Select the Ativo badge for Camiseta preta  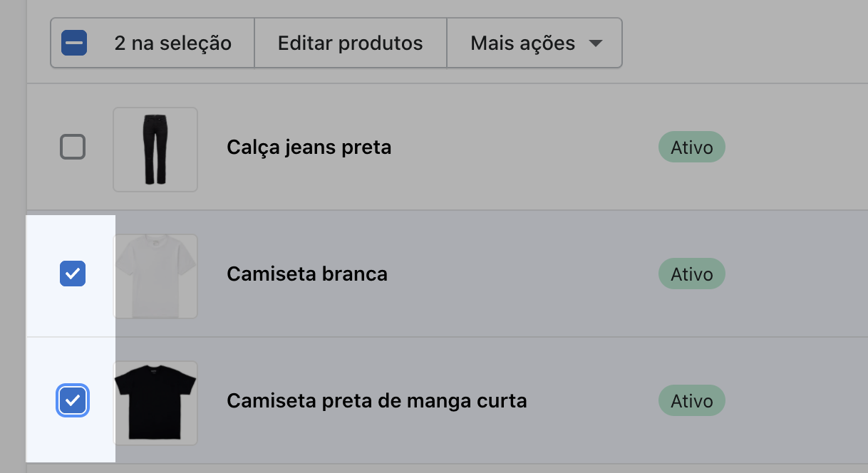tap(691, 400)
